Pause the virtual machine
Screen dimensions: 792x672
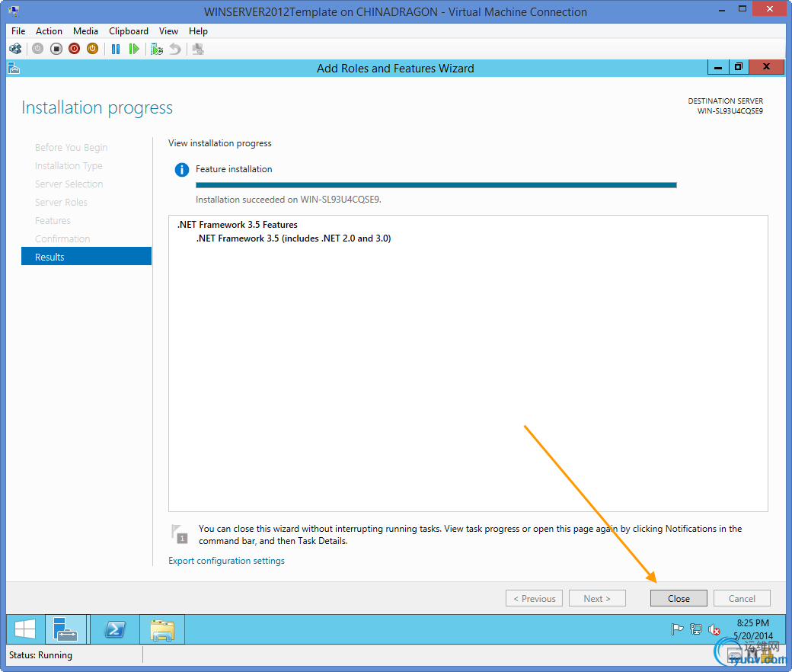(x=116, y=49)
